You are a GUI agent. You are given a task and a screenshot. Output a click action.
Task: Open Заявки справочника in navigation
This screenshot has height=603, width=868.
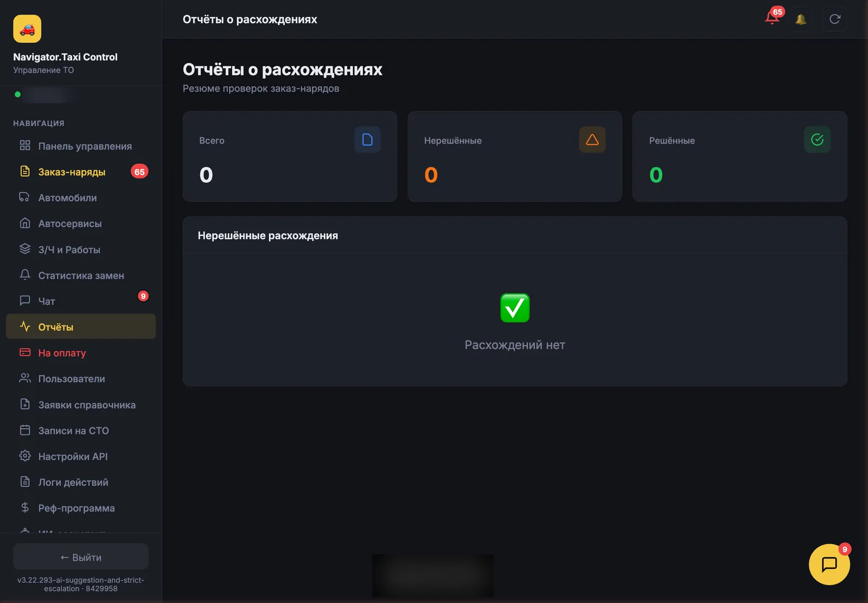tap(81, 404)
